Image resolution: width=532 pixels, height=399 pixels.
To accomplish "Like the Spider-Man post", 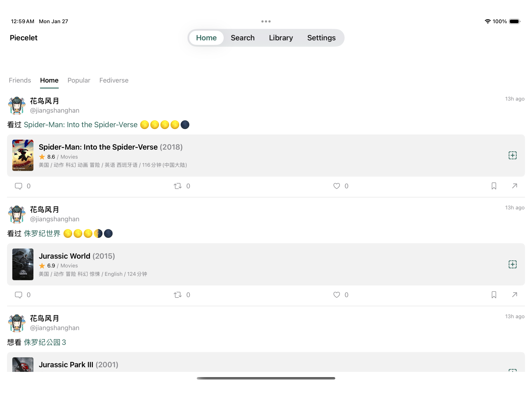I will [337, 186].
